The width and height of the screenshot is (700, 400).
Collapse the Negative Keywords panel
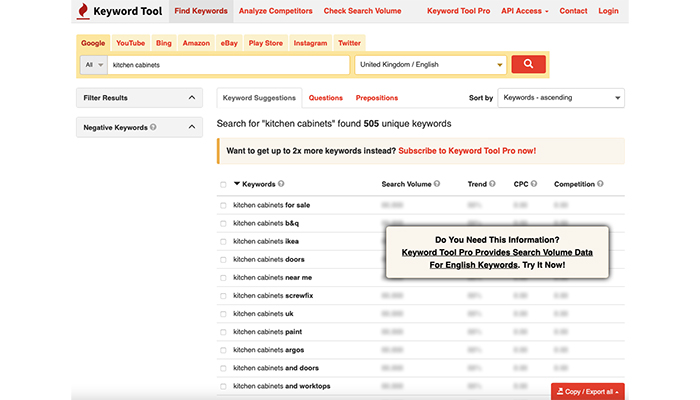click(139, 127)
